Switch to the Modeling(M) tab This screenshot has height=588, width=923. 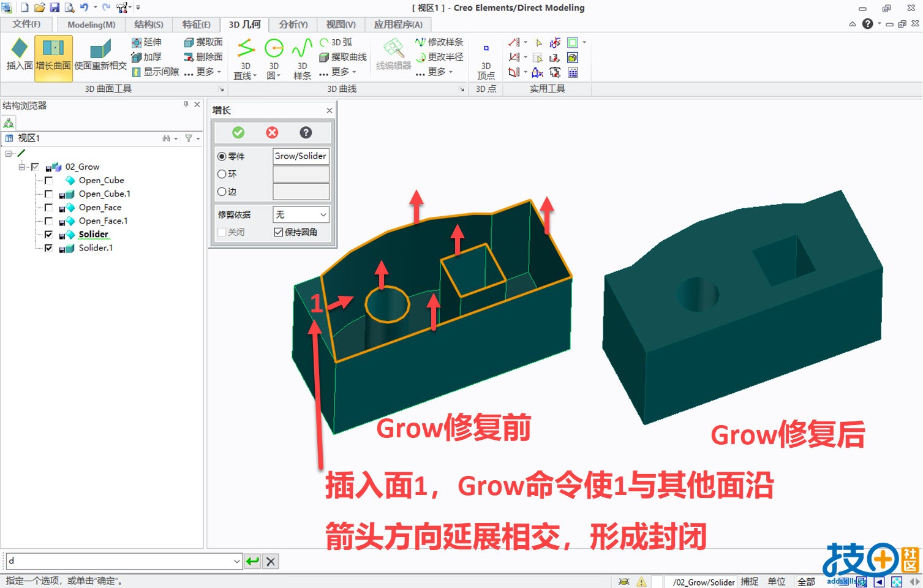point(91,24)
